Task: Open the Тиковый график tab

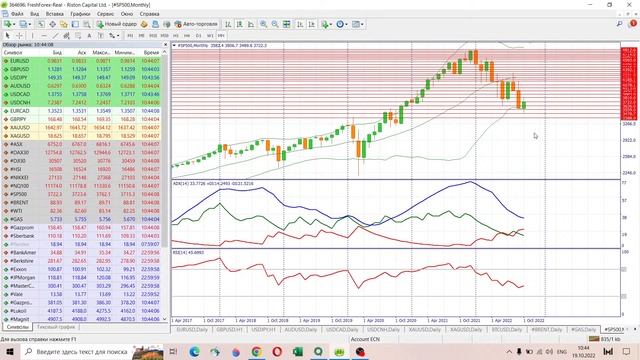Action: (x=56, y=327)
